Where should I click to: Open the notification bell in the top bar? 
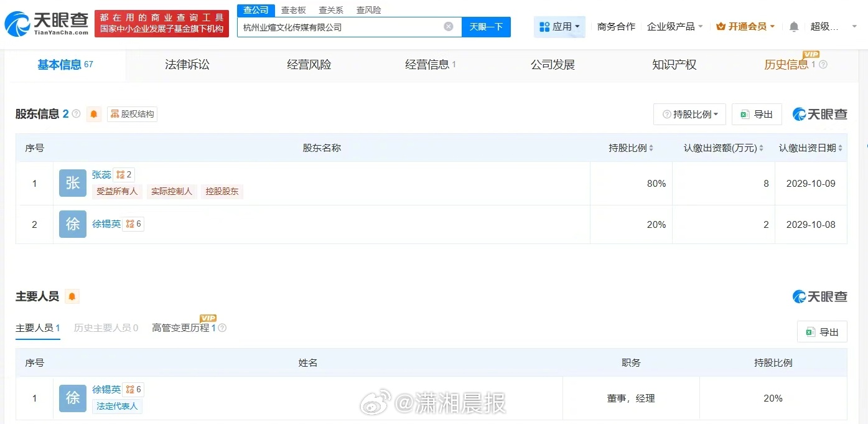pyautogui.click(x=794, y=27)
